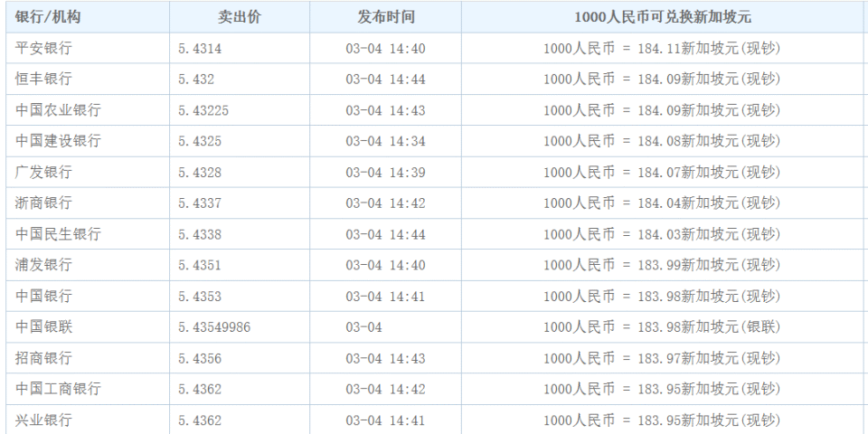
Task: Click the 5.4351 selling price value
Action: coord(200,266)
